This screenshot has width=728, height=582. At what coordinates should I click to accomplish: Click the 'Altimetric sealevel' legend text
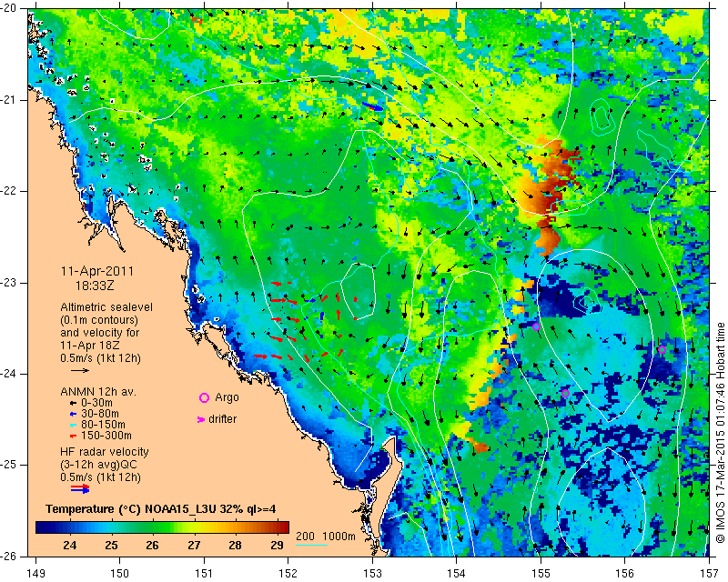coord(106,307)
